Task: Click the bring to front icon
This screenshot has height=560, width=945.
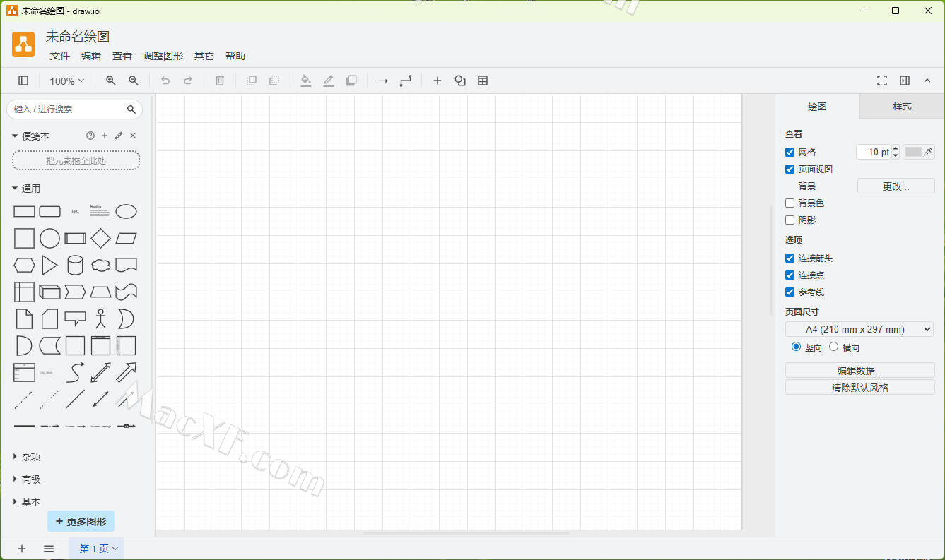Action: click(x=252, y=81)
